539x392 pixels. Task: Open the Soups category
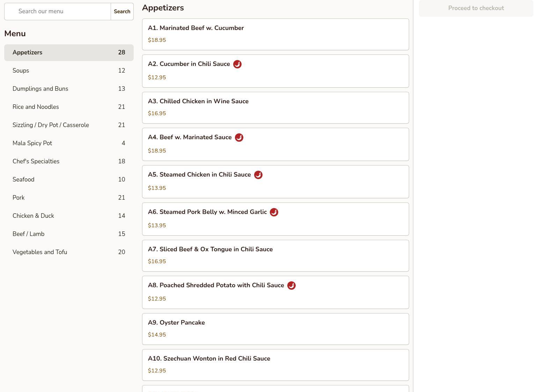pyautogui.click(x=69, y=71)
